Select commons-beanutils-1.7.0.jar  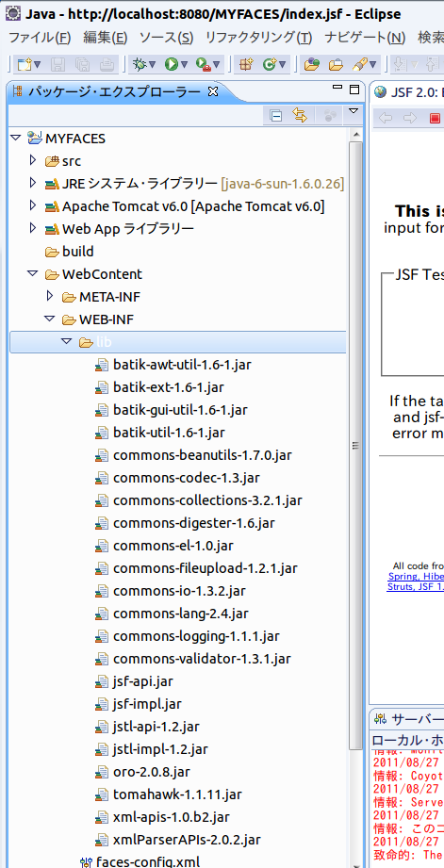(202, 455)
